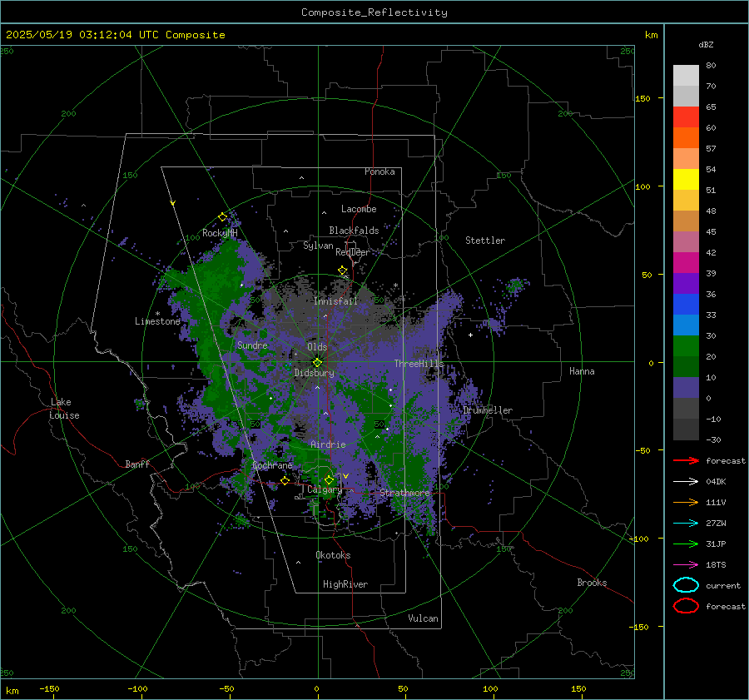749x700 pixels.
Task: Click the Okotoks city label
Action: [333, 555]
